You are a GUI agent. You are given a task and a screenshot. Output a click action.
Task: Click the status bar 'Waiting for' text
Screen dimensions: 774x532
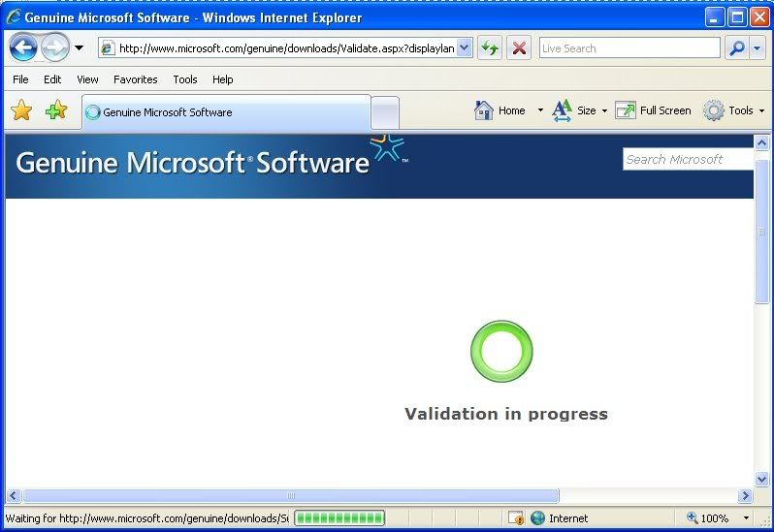click(x=147, y=518)
